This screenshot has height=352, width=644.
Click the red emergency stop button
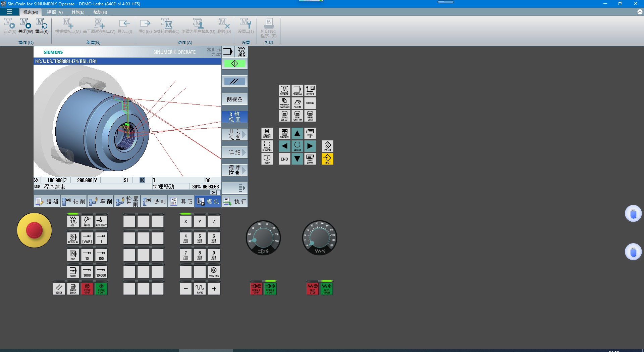click(x=34, y=230)
